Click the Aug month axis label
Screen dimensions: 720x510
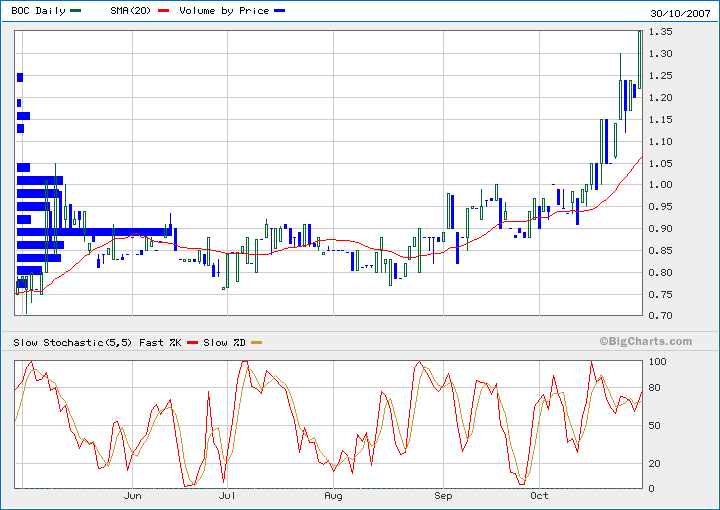tap(333, 496)
